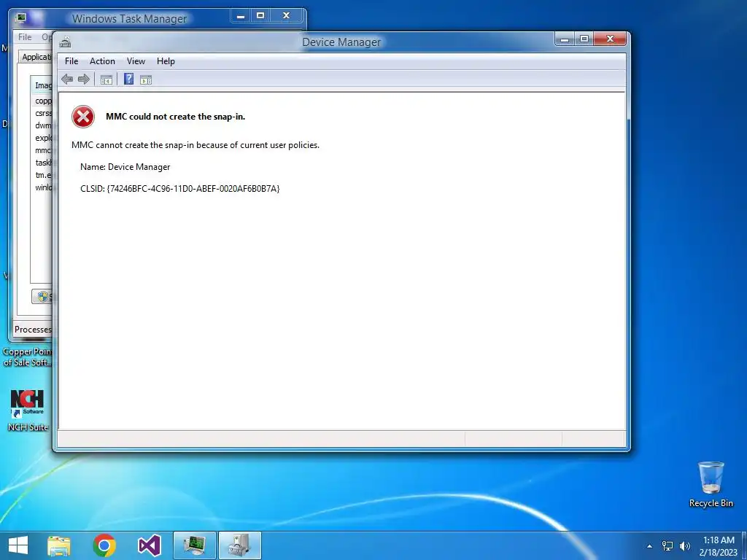Select the Recycle Bin desktop icon
This screenshot has height=560, width=747.
pyautogui.click(x=711, y=484)
